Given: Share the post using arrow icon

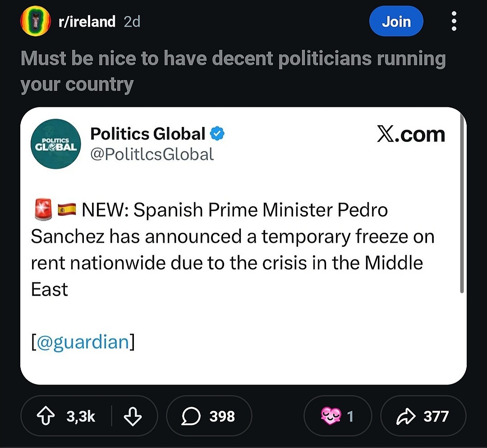Looking at the screenshot, I should [423, 416].
